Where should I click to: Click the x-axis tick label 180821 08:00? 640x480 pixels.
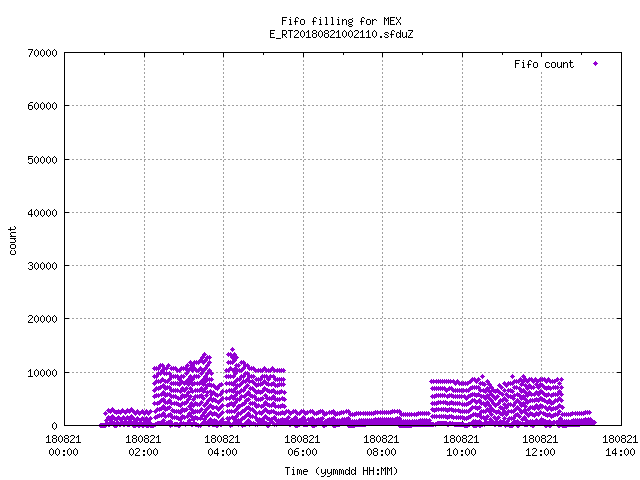tap(382, 446)
